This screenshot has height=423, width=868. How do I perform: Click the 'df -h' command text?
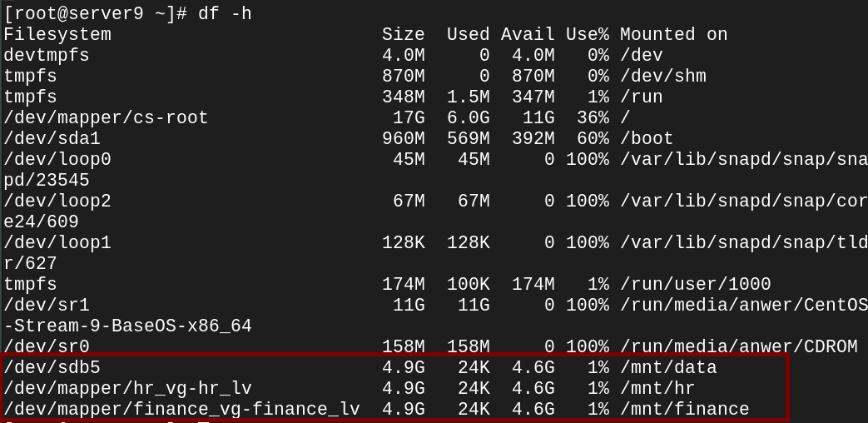(x=225, y=13)
